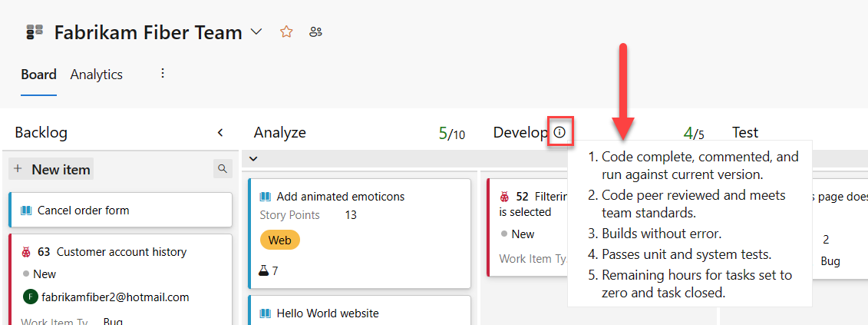Click user story icon on Add animated emoticons

pyautogui.click(x=266, y=197)
